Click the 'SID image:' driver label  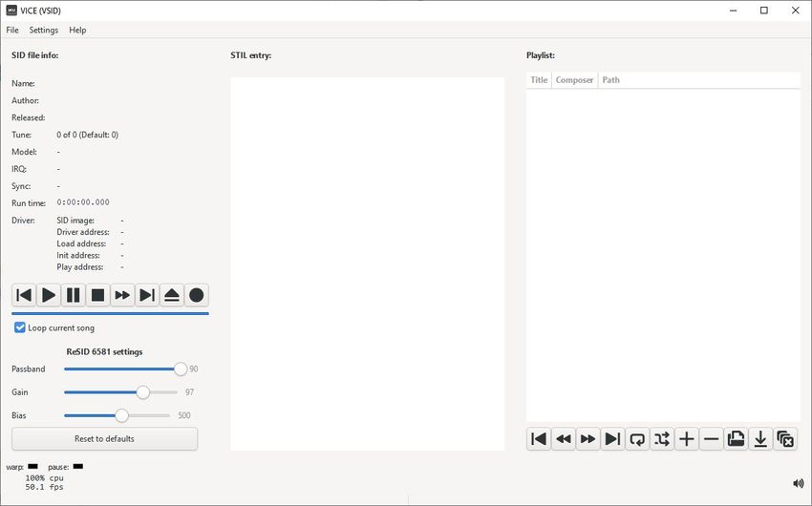coord(75,221)
